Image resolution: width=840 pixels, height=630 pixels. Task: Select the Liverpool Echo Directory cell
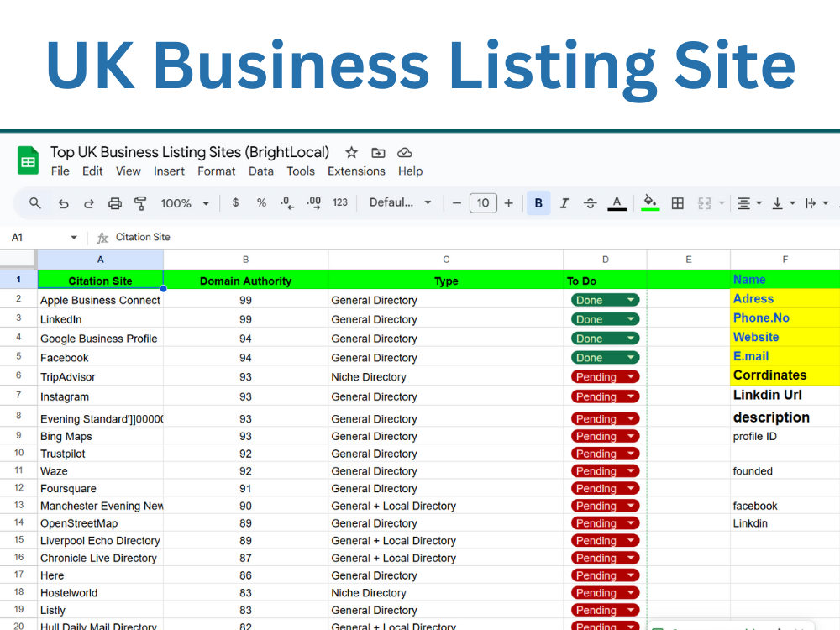pyautogui.click(x=100, y=540)
